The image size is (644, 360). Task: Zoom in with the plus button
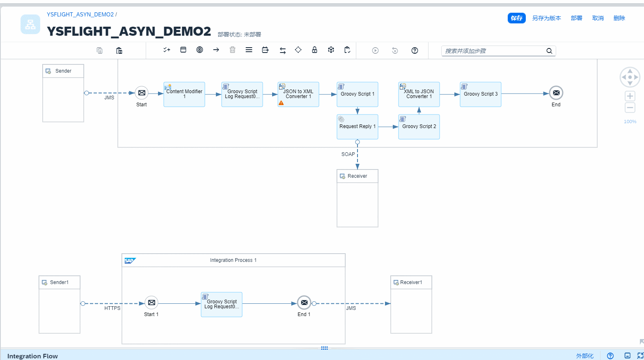pyautogui.click(x=630, y=96)
